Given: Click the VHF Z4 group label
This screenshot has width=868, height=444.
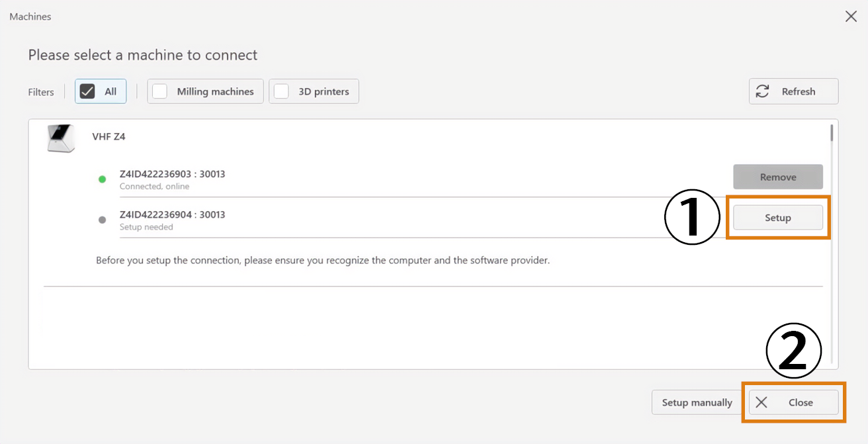Looking at the screenshot, I should (108, 137).
